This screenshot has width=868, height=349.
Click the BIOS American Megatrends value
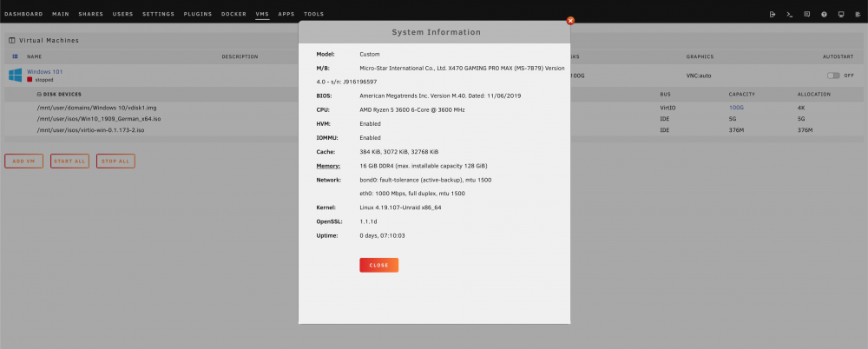[440, 95]
